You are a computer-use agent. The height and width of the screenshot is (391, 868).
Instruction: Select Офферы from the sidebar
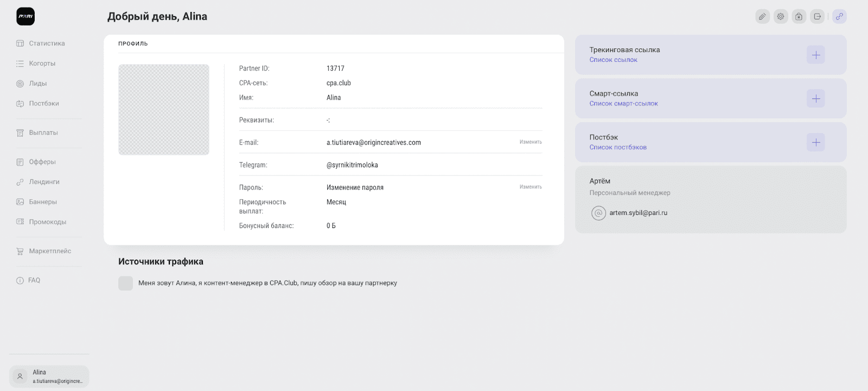pyautogui.click(x=42, y=162)
